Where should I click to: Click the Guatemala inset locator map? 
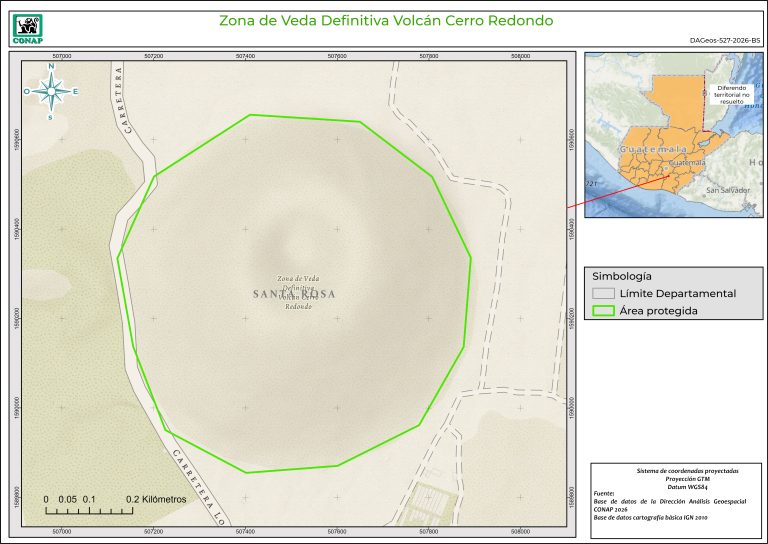coord(673,132)
